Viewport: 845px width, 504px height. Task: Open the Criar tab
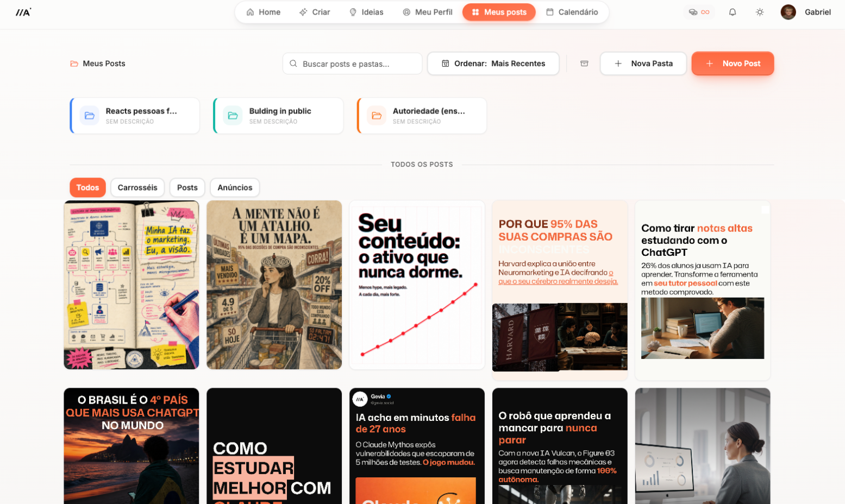(315, 12)
